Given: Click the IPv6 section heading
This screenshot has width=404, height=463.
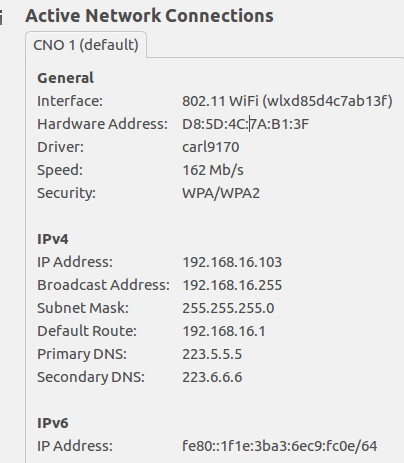Looking at the screenshot, I should click(53, 423).
